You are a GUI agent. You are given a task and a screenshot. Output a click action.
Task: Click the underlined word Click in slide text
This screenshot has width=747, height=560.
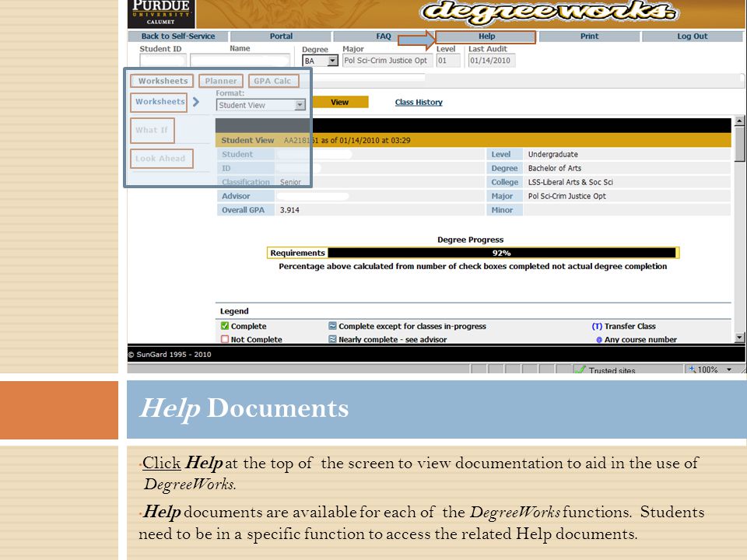pos(162,463)
